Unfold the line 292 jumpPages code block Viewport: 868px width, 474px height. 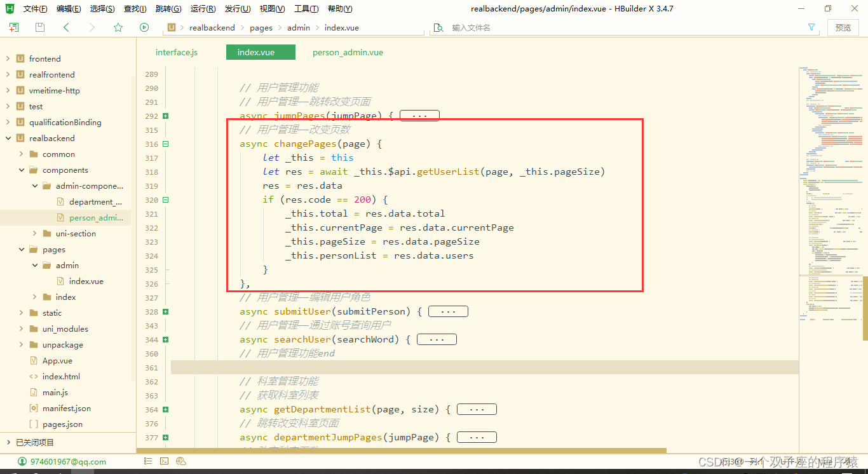pos(165,116)
